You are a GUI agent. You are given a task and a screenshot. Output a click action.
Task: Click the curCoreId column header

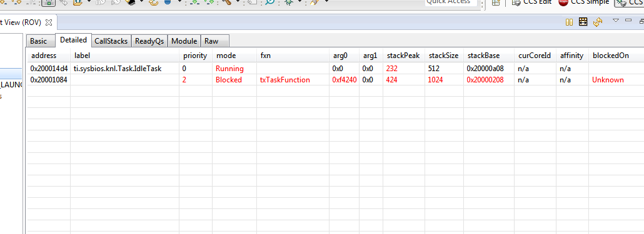tap(535, 56)
